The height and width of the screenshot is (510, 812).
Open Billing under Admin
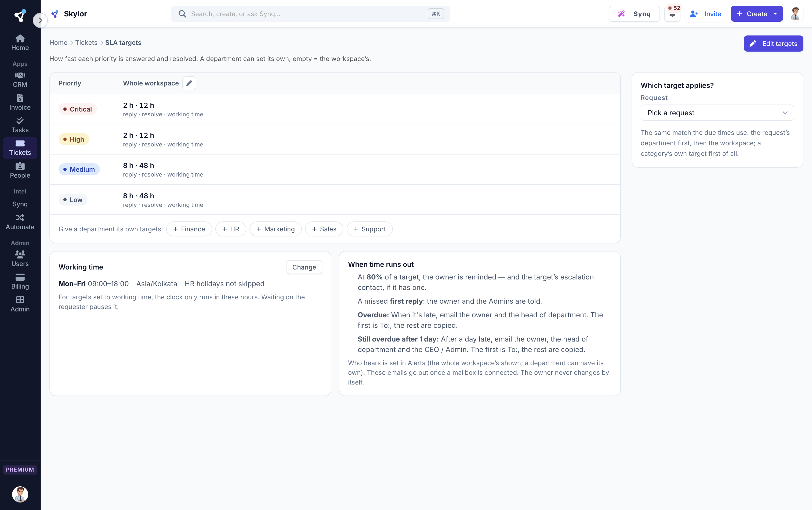click(x=20, y=281)
